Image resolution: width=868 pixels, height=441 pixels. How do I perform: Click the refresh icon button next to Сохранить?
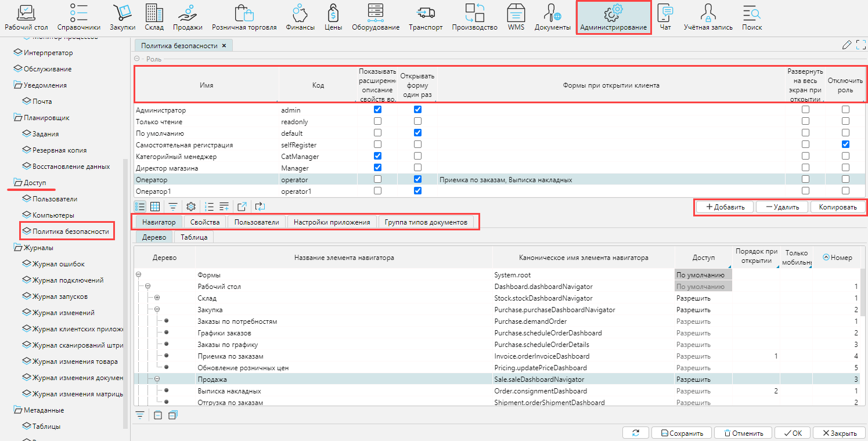[635, 433]
